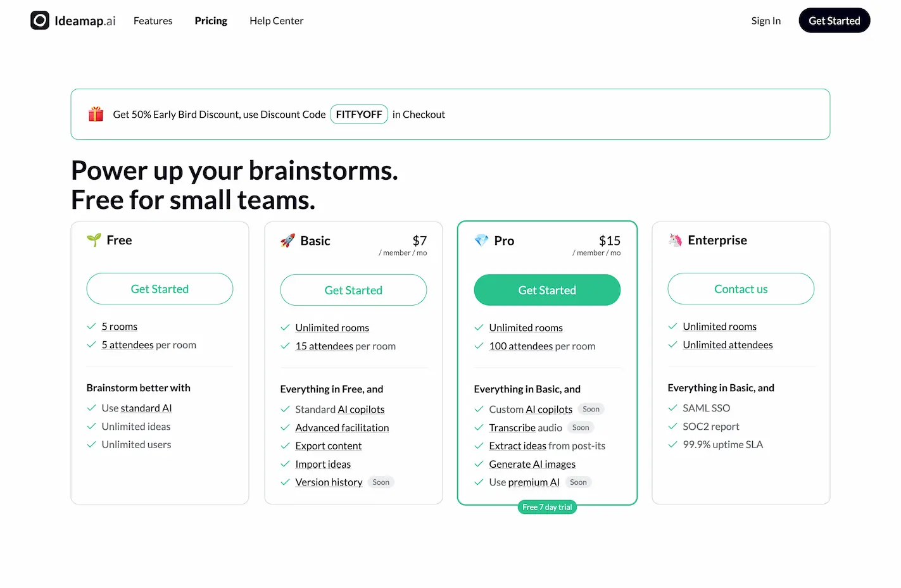The width and height of the screenshot is (901, 588).
Task: Click the Sign In link
Action: point(766,20)
